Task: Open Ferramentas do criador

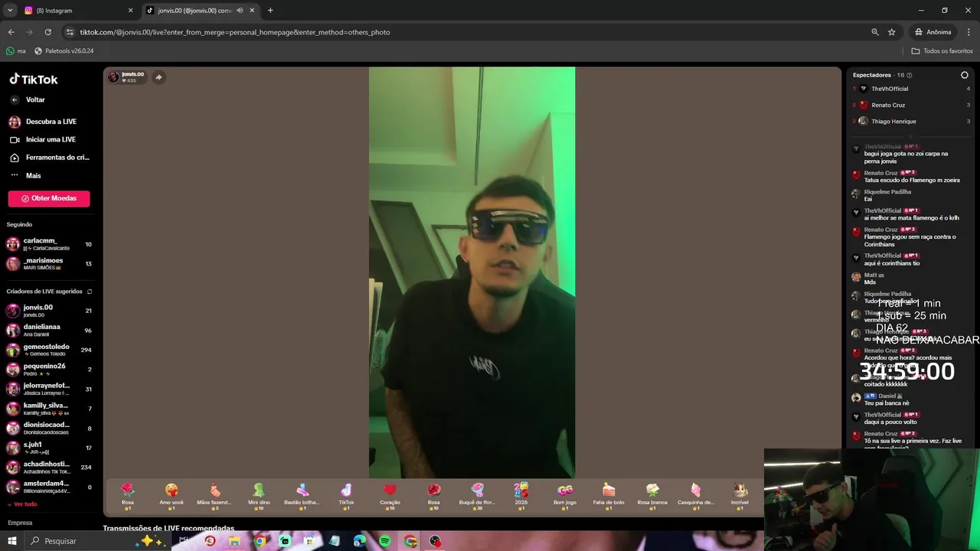Action: [51, 158]
